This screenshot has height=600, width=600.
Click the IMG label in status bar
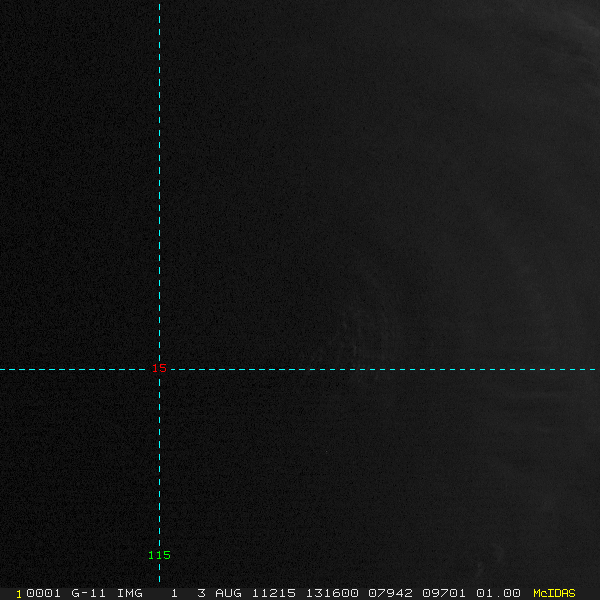click(x=129, y=593)
